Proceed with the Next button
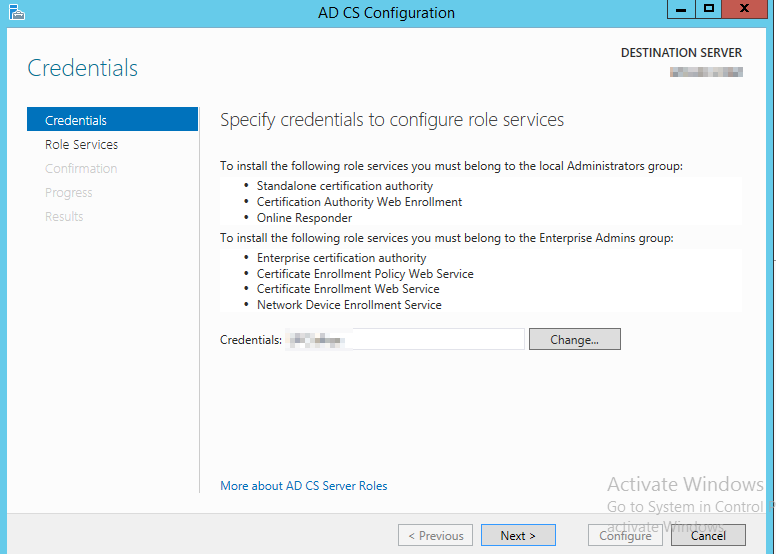Image resolution: width=776 pixels, height=554 pixels. (518, 536)
